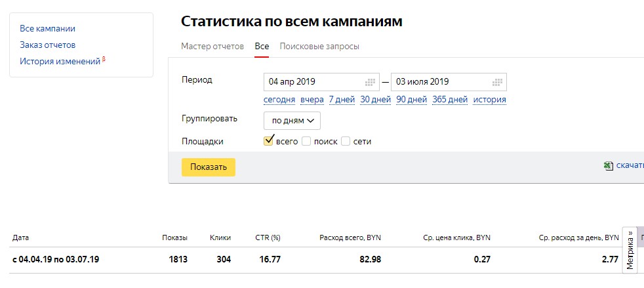Choose the '7 дней' period shortcut
The image size is (644, 288).
pyautogui.click(x=342, y=100)
